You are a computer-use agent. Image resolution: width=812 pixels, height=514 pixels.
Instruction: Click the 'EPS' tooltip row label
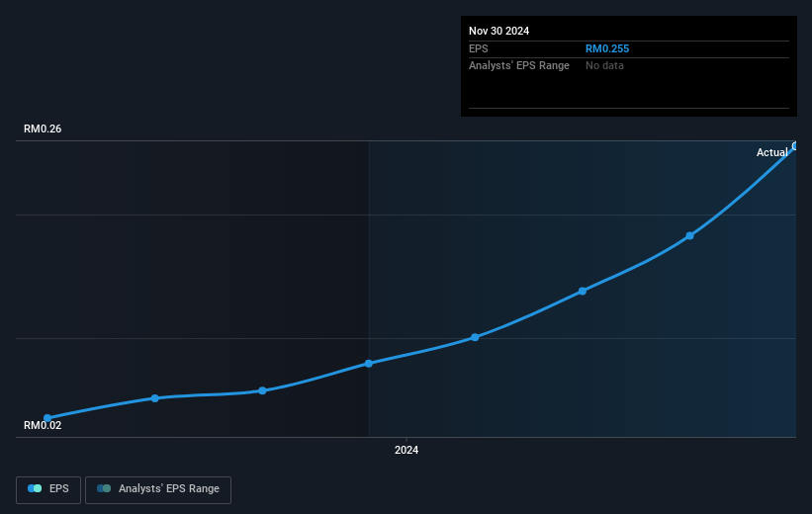pos(479,48)
